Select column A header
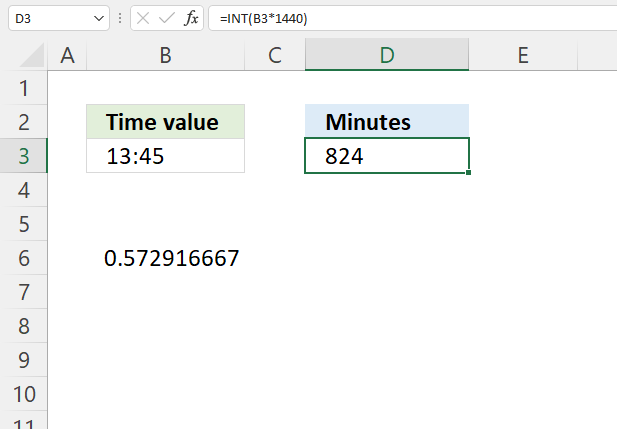Viewport: 617px width, 429px height. point(67,55)
